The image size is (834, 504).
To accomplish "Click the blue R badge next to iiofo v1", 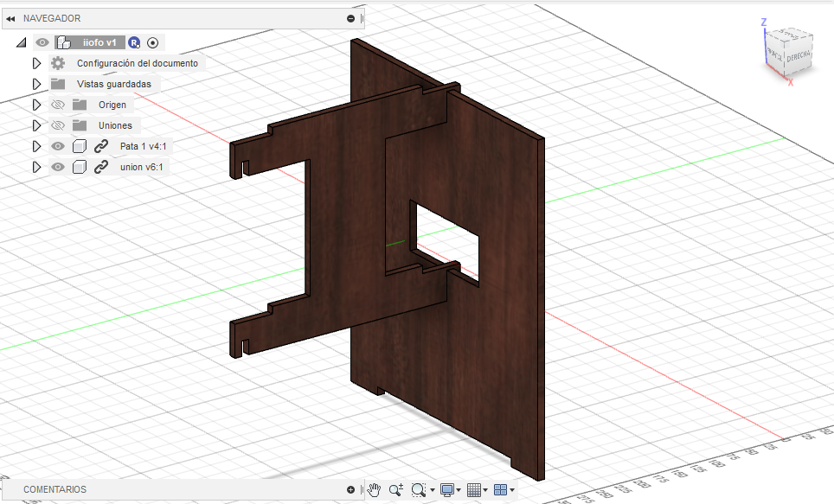I will click(135, 42).
